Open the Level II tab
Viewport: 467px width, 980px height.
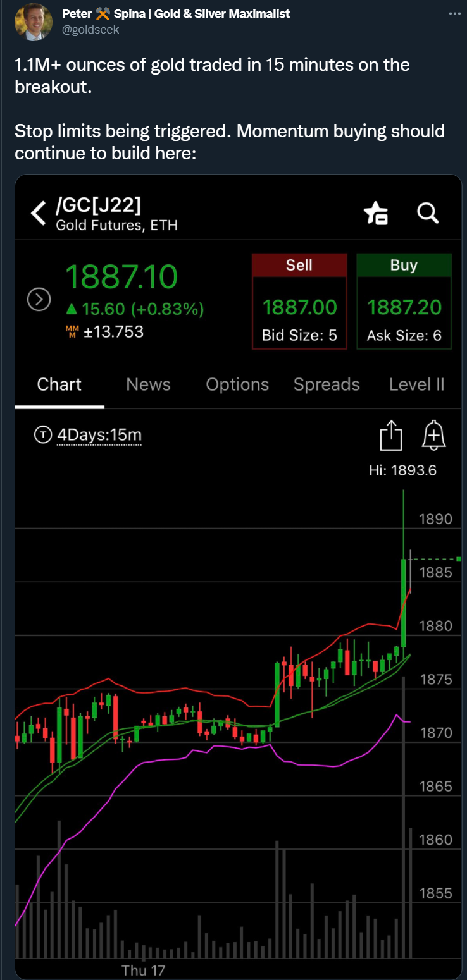click(x=416, y=384)
